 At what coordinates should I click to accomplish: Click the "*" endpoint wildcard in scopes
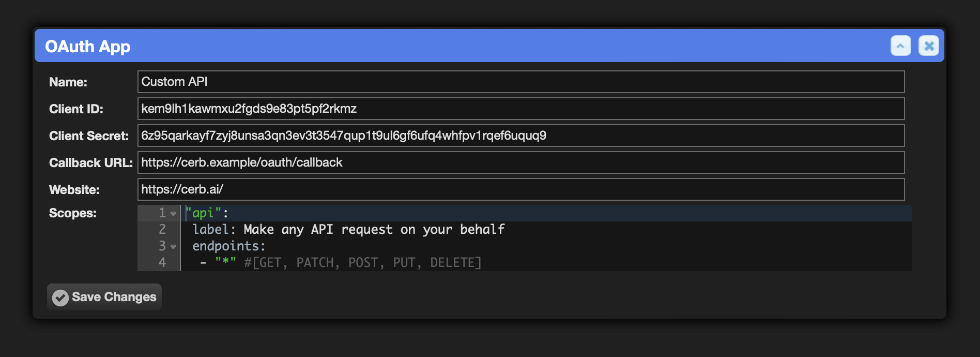225,262
